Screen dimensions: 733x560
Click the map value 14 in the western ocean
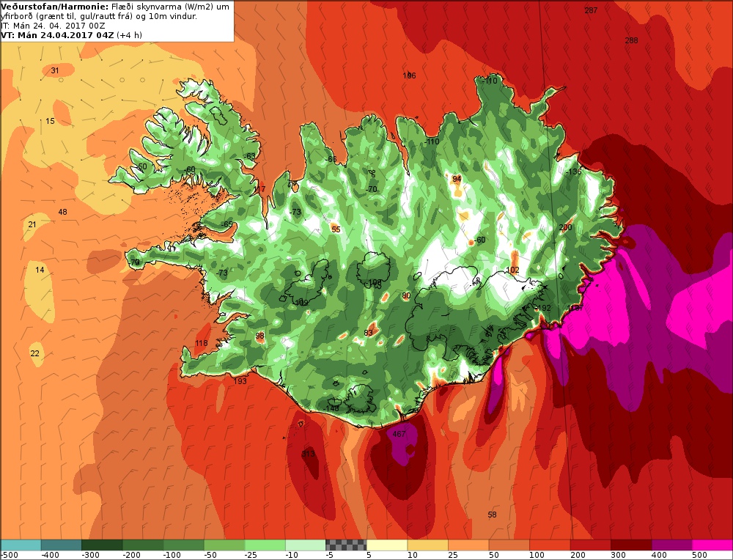point(40,270)
